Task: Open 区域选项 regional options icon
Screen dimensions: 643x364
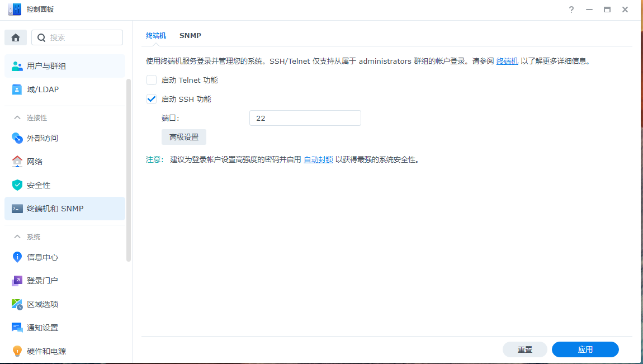Action: tap(17, 304)
